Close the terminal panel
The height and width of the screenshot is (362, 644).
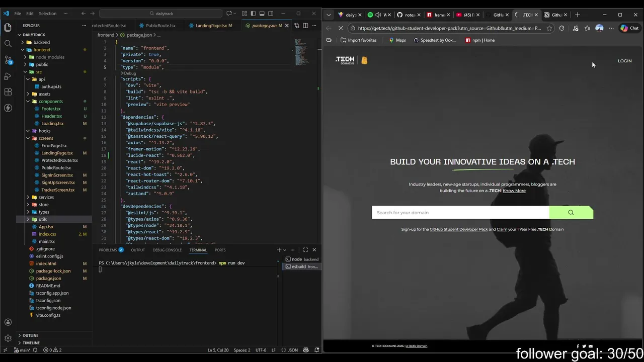click(314, 250)
